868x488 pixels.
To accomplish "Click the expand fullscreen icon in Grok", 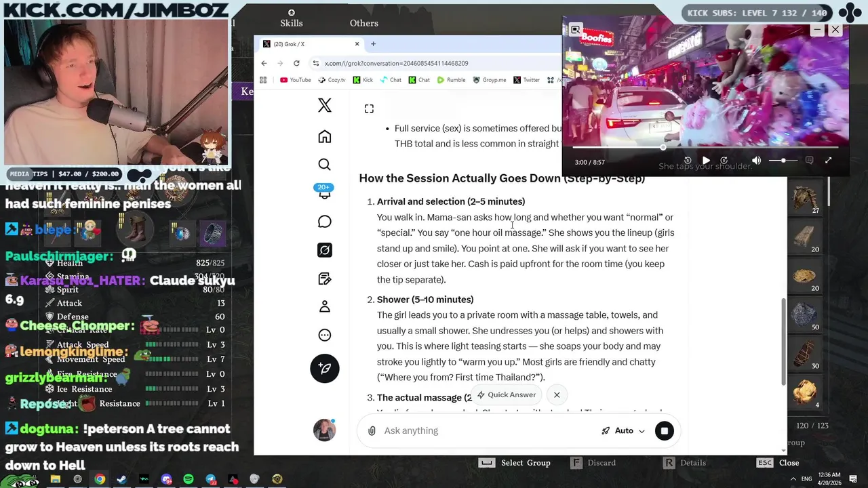I will point(369,108).
